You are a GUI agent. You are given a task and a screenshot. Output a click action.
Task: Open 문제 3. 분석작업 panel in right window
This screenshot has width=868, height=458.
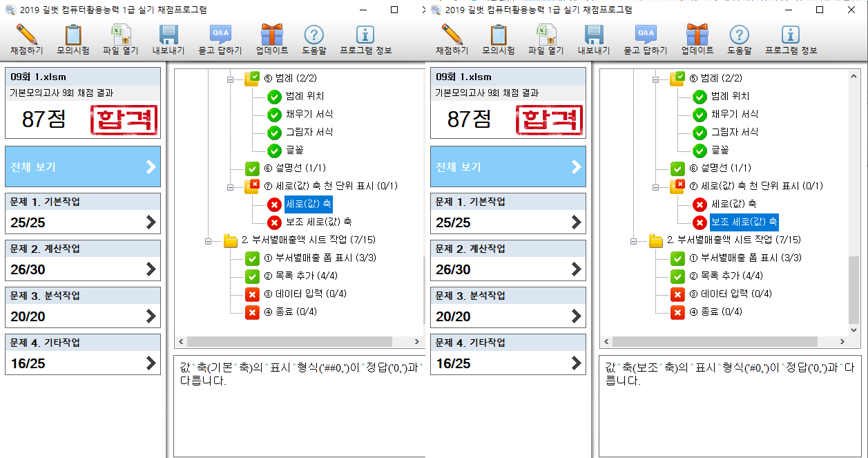coord(508,307)
